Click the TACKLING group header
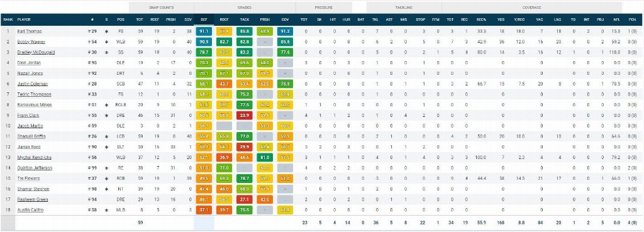The width and height of the screenshot is (644, 232). tap(404, 8)
